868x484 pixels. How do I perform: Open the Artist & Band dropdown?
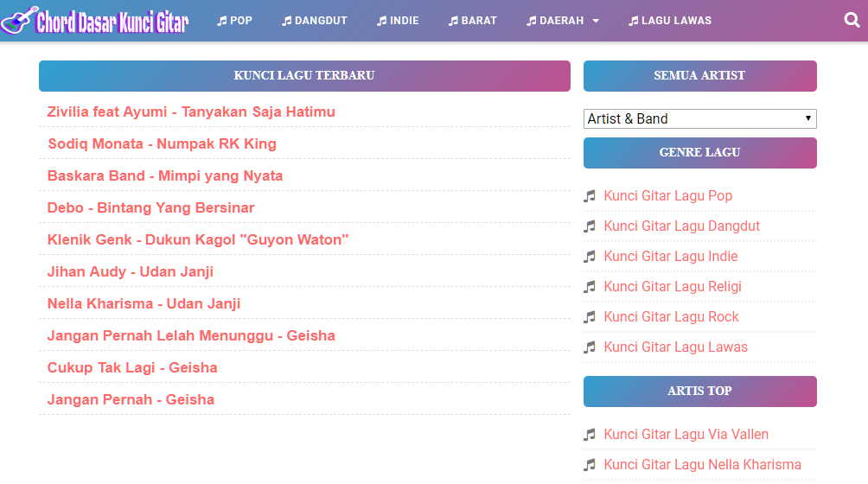coord(699,119)
